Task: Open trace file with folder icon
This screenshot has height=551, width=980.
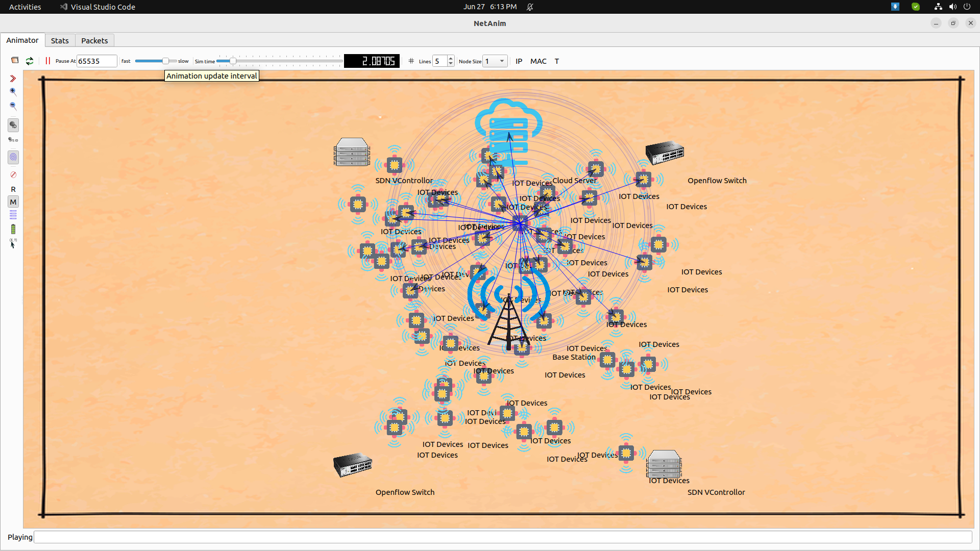Action: point(15,61)
